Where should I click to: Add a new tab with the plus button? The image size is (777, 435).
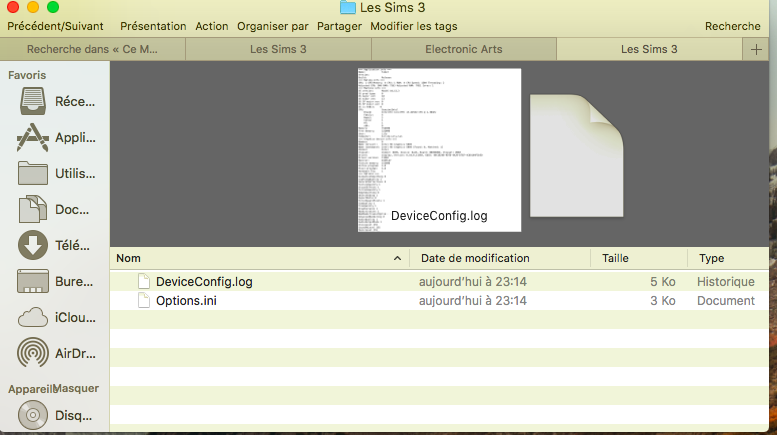pos(756,49)
